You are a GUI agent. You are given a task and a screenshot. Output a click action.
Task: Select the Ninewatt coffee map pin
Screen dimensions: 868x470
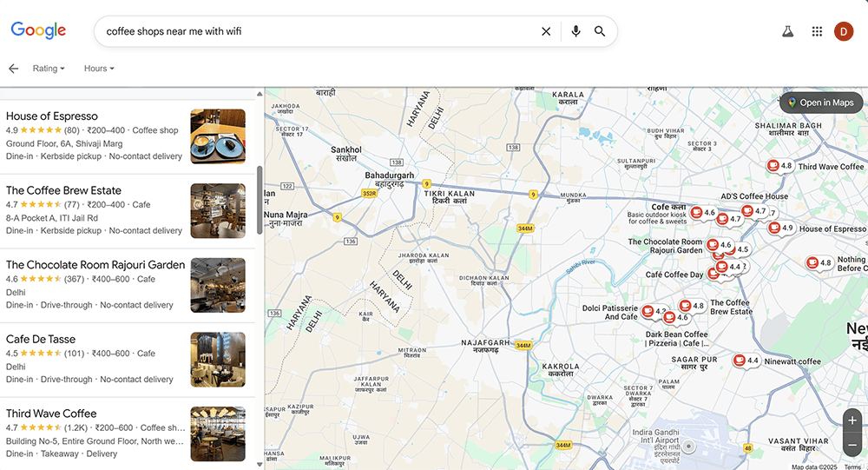point(739,360)
